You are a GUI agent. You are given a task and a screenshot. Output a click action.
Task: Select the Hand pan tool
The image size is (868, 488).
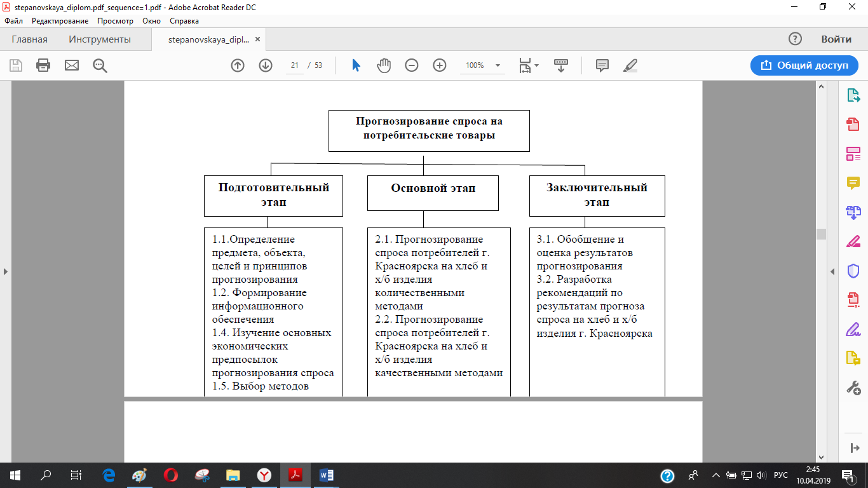(x=384, y=65)
